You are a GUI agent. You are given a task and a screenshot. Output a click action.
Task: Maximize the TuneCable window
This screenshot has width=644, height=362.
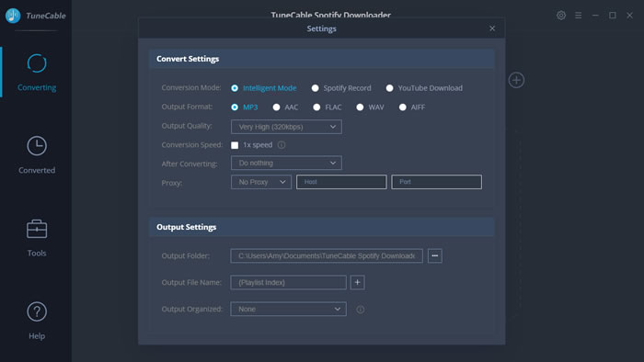tap(613, 16)
